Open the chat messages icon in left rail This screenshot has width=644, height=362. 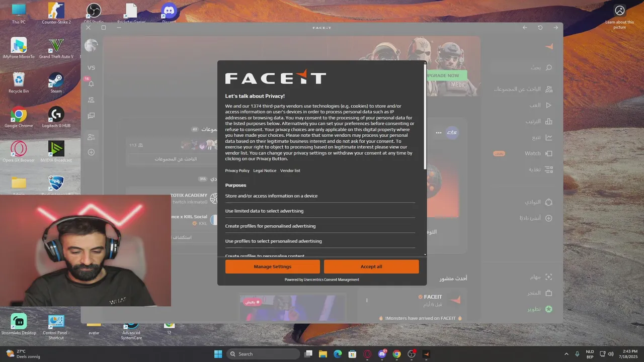(x=91, y=116)
